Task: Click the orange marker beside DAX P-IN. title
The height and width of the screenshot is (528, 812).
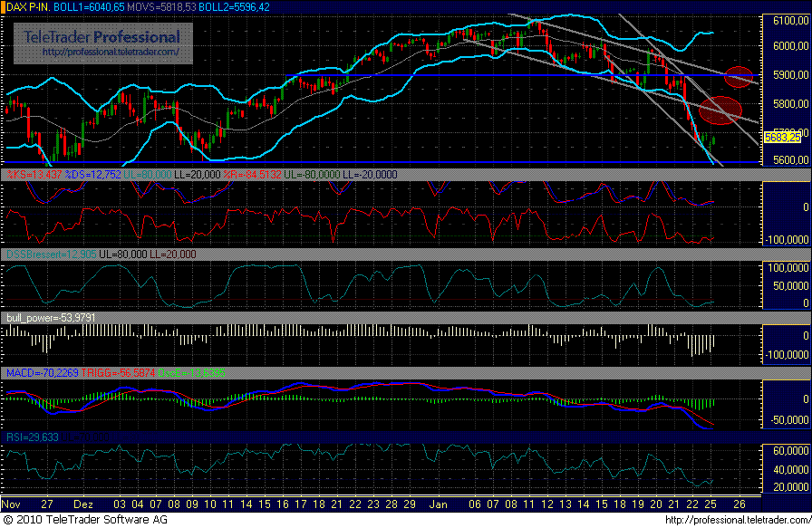Action: pos(3,7)
